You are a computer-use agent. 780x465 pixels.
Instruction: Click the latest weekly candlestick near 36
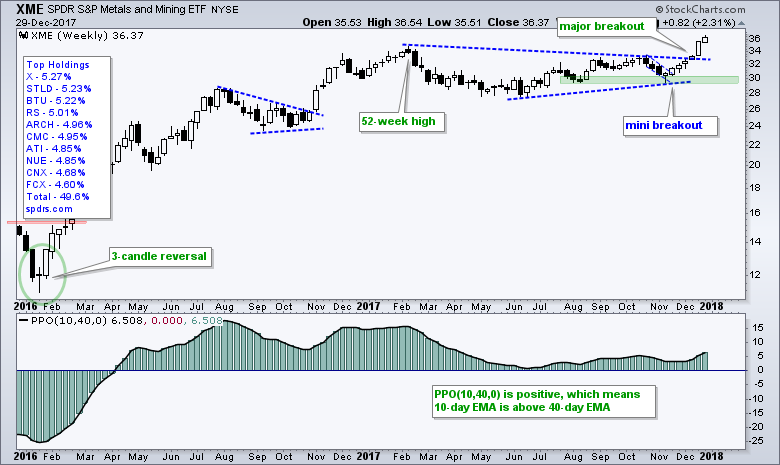(x=705, y=39)
